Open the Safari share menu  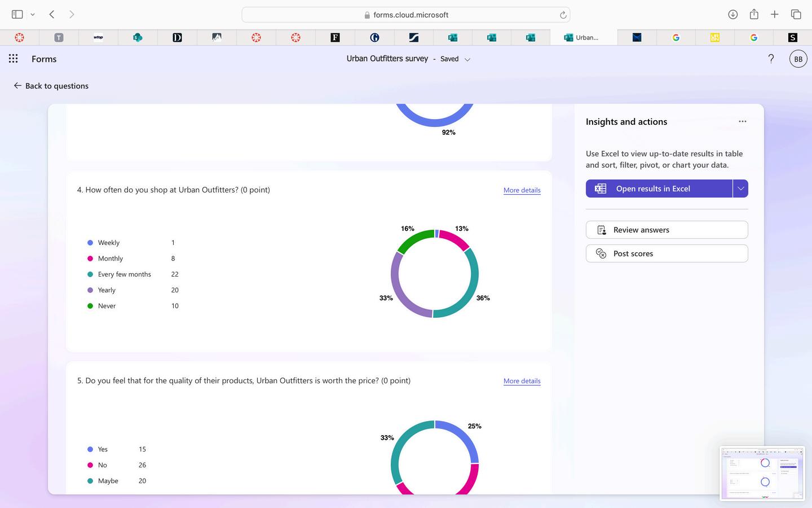tap(754, 14)
